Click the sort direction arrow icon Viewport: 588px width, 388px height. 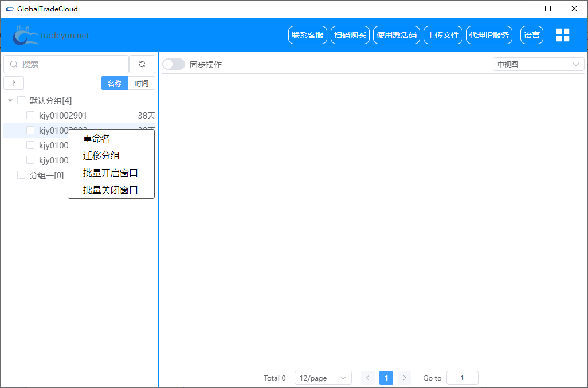(x=14, y=83)
